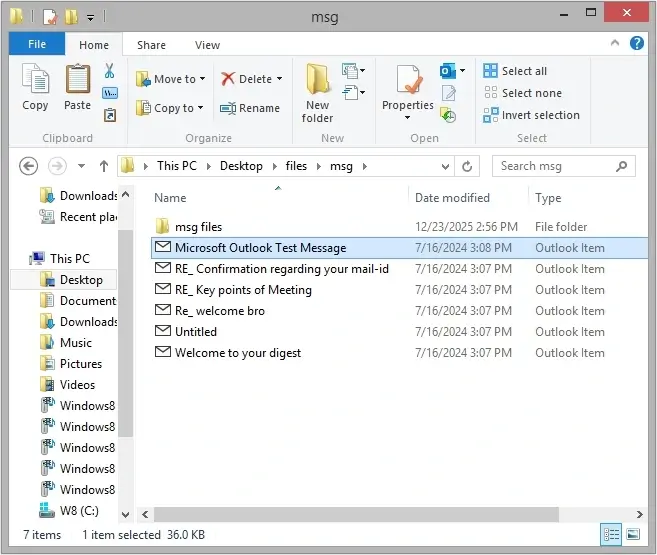Open the New item menu icon
Image resolution: width=657 pixels, height=555 pixels.
click(x=353, y=71)
